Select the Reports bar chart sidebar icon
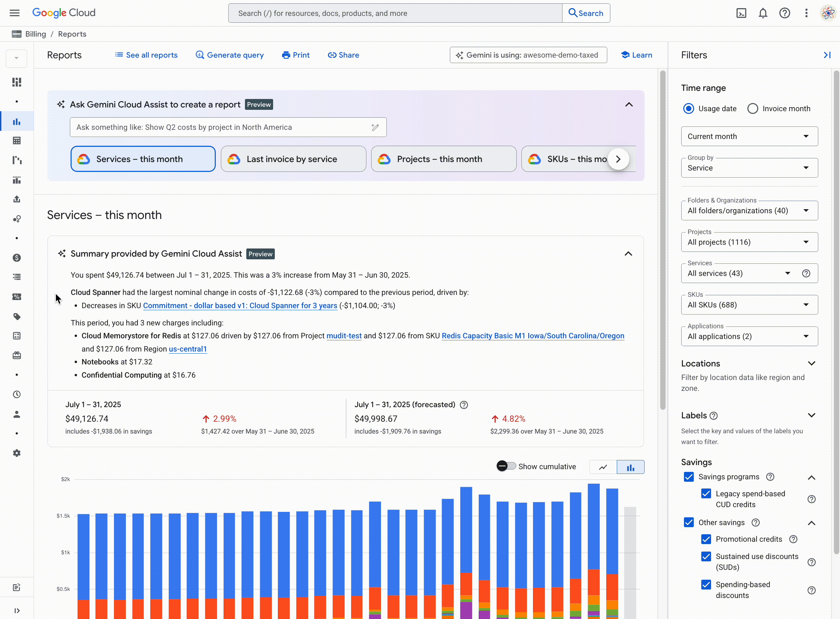This screenshot has height=619, width=840. 17,122
